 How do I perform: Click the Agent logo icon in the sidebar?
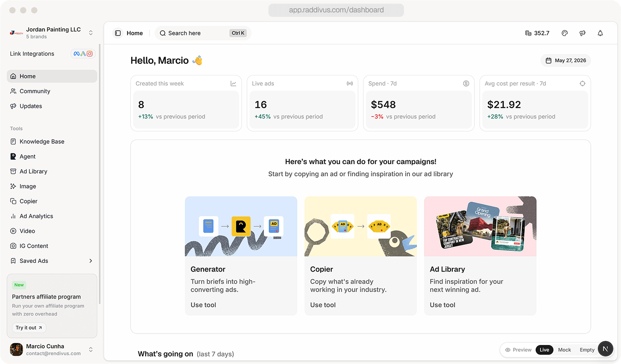13,157
